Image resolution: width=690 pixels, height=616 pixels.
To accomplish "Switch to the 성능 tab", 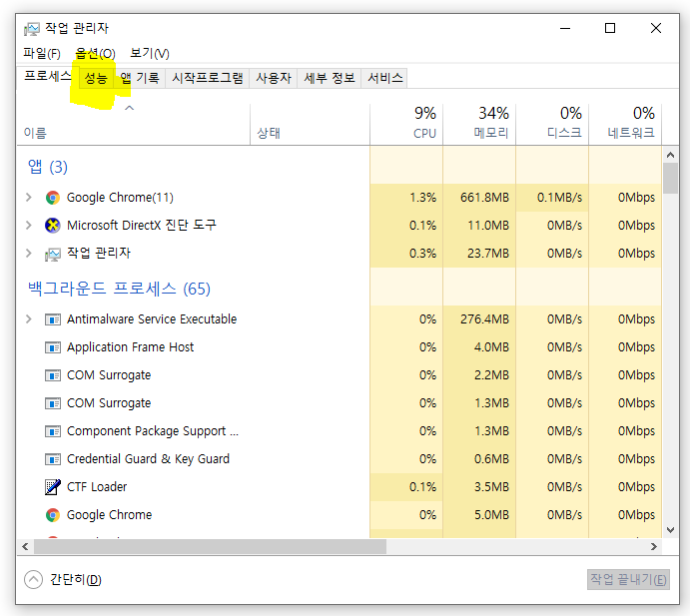I will pyautogui.click(x=96, y=78).
